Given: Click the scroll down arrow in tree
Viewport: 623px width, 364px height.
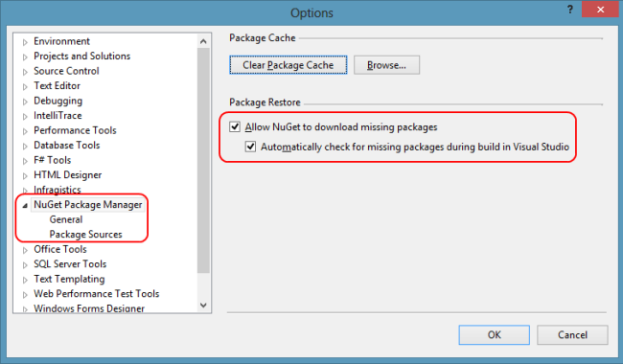Looking at the screenshot, I should click(x=203, y=305).
